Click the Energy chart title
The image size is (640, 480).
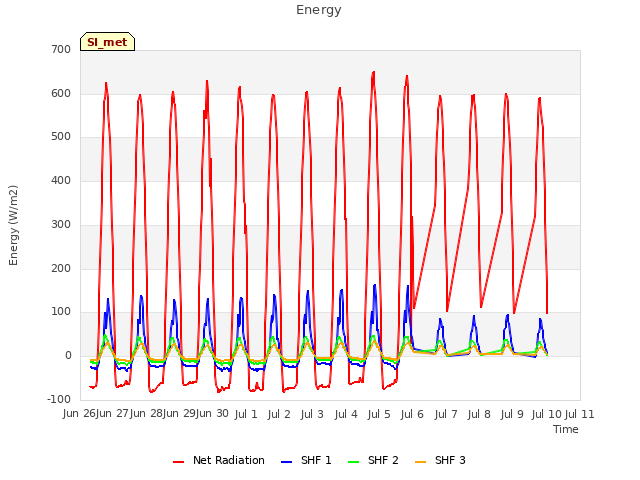coord(319,10)
